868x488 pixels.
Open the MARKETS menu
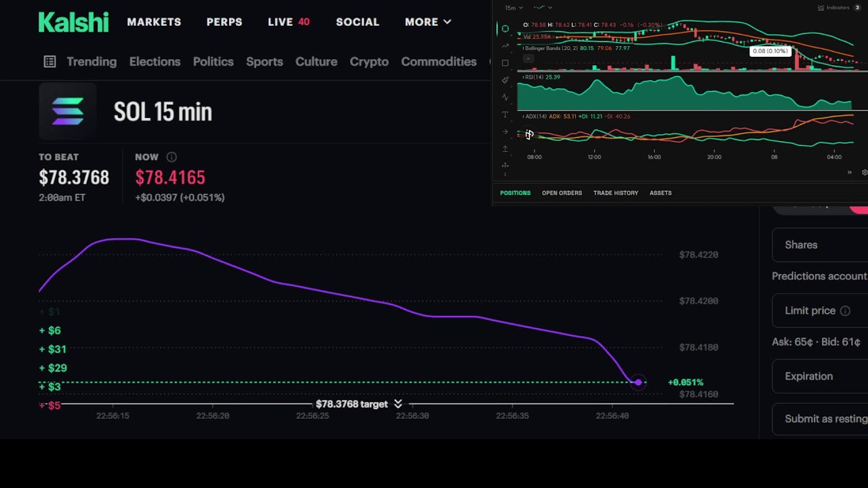tap(154, 22)
